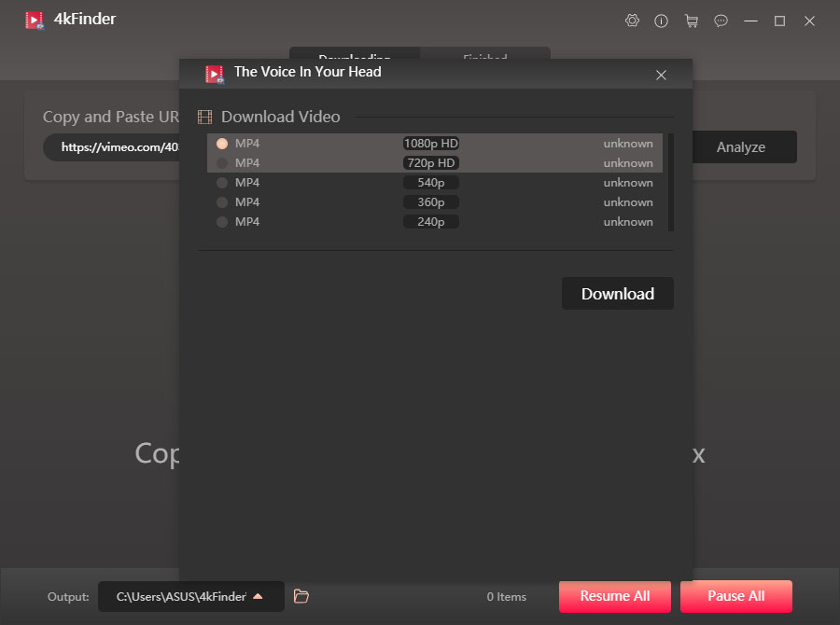
Task: Click the video icon beside The Voice In Your Head
Action: [214, 72]
